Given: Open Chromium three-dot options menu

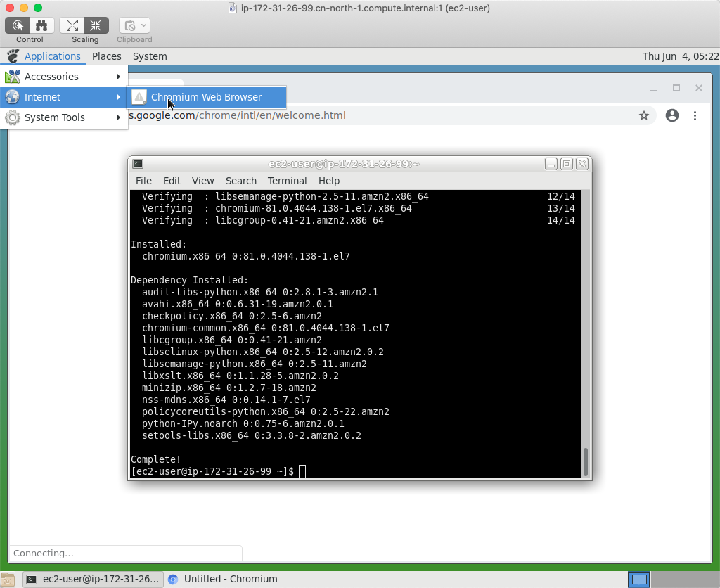Looking at the screenshot, I should pyautogui.click(x=695, y=115).
